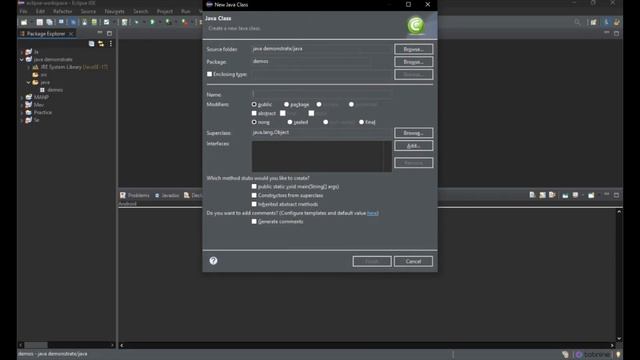Select the final radio button
640x360 pixels.
point(361,122)
